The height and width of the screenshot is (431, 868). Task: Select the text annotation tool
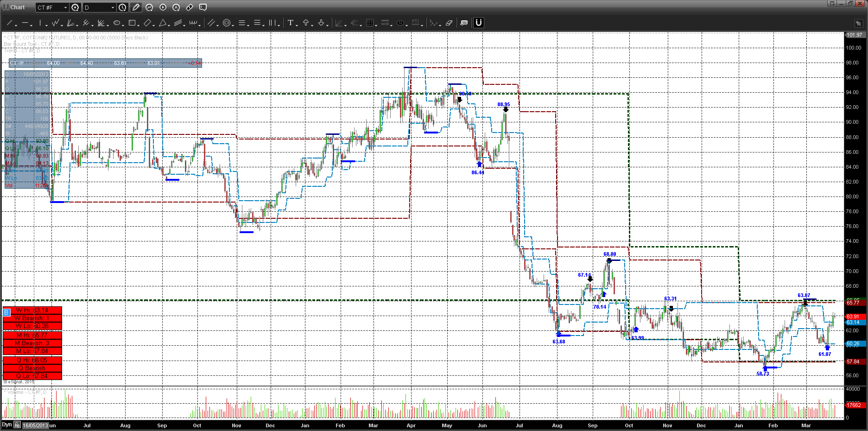[291, 23]
